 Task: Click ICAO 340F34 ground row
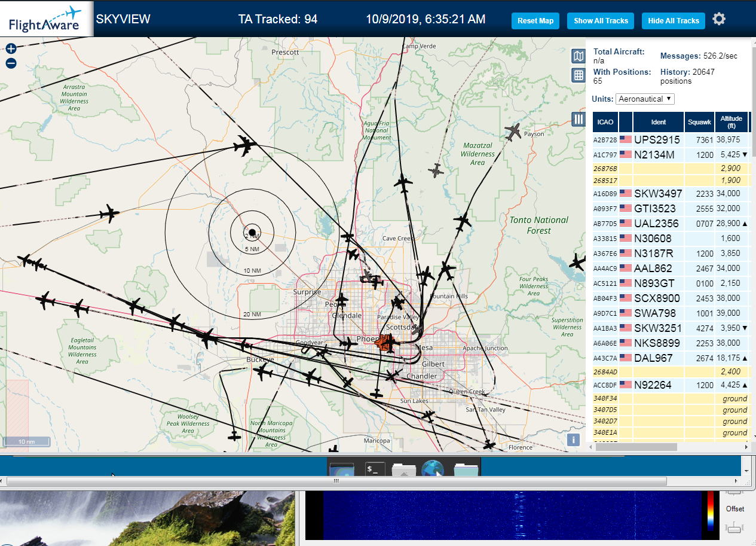[x=671, y=399]
